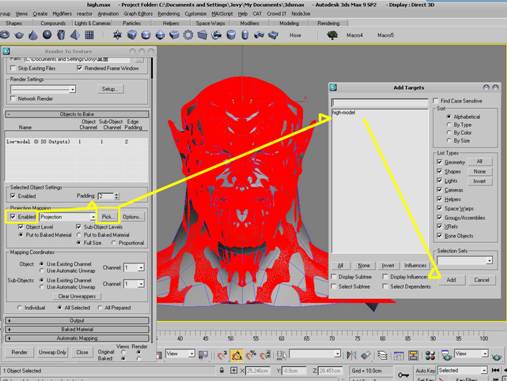Image resolution: width=507 pixels, height=381 pixels.
Task: Select high-model in the target list
Action: pos(344,112)
